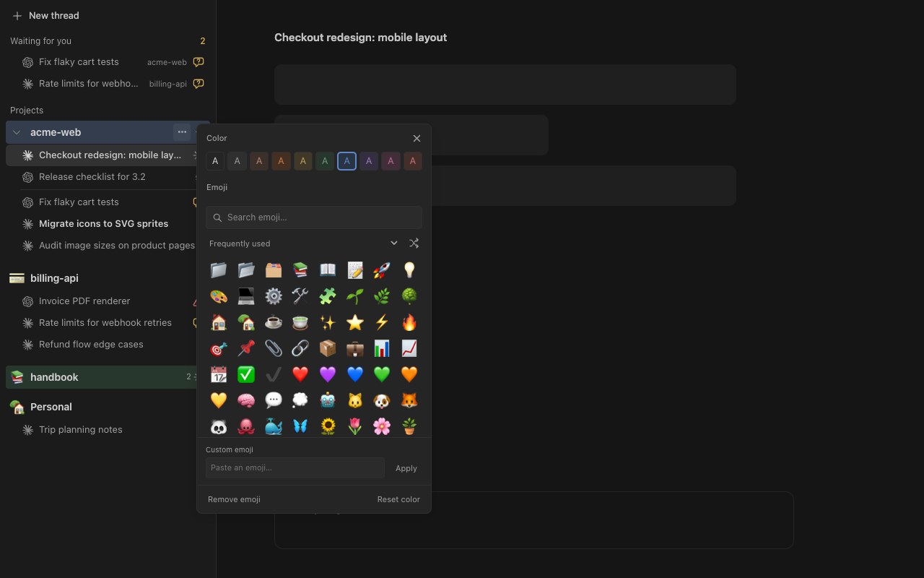The height and width of the screenshot is (578, 924).
Task: Choose the purple heart emoji
Action: pos(328,374)
